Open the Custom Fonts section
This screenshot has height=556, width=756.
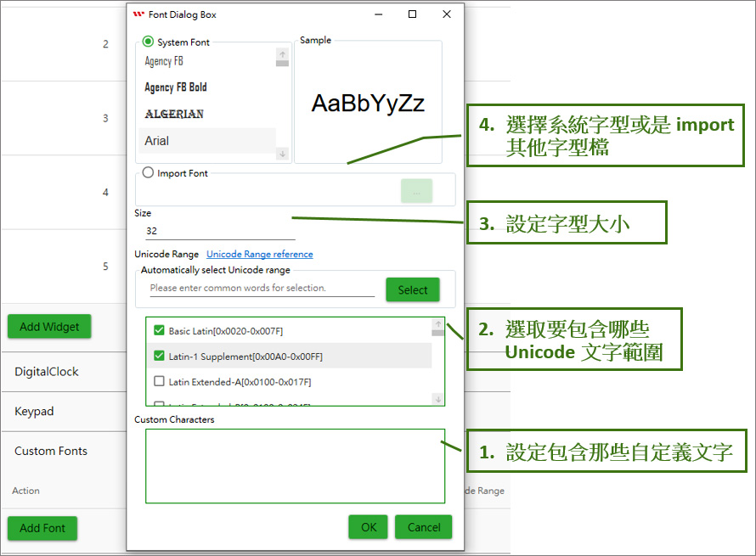pos(51,451)
